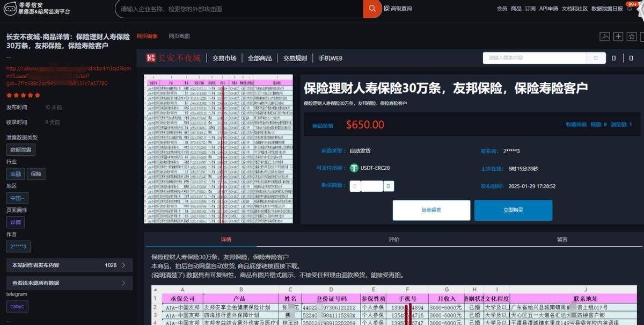Click the publisher name 2*****3 in product info
644x325 pixels.
(511, 151)
